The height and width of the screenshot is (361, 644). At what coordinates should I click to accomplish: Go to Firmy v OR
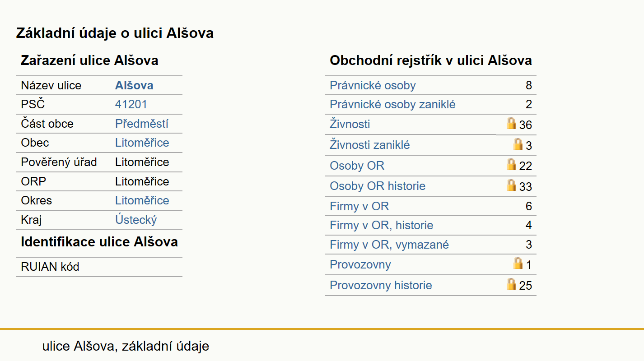[359, 206]
